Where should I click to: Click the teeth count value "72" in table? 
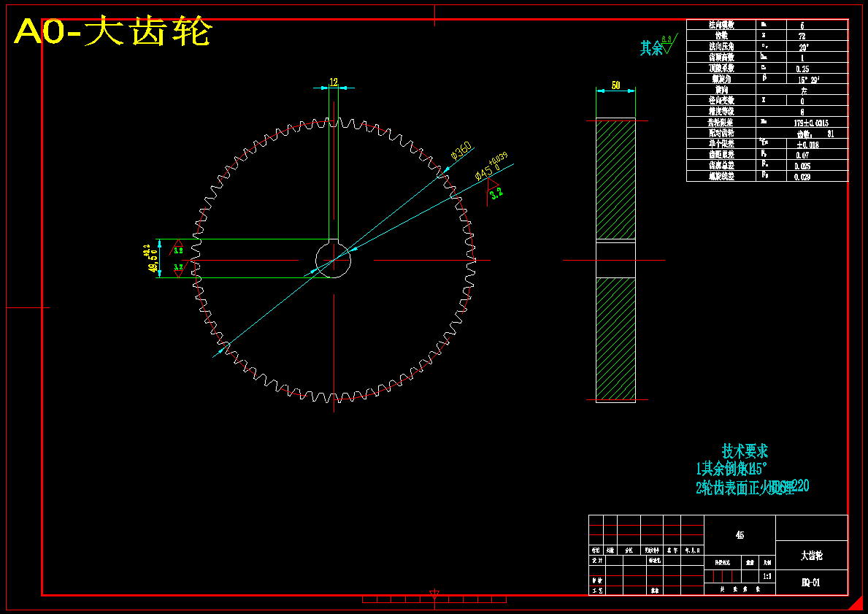pos(802,36)
